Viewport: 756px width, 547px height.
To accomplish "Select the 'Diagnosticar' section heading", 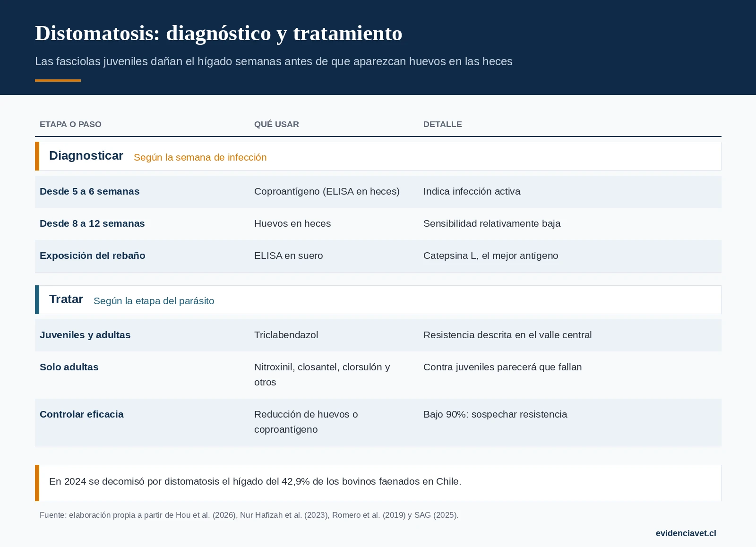I will coord(86,155).
